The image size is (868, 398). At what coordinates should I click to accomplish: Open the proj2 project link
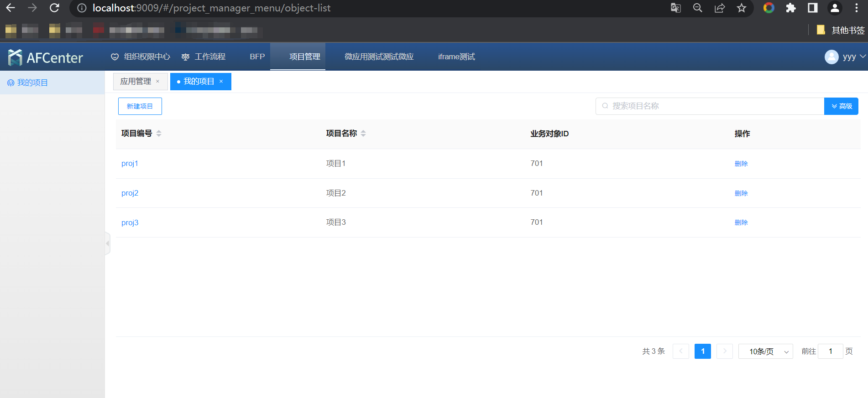130,193
